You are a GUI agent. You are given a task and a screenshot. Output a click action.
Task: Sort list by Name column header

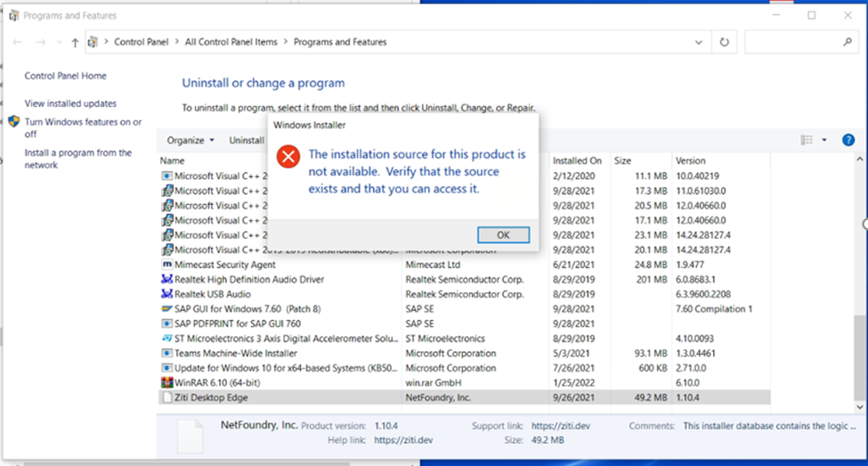click(172, 160)
